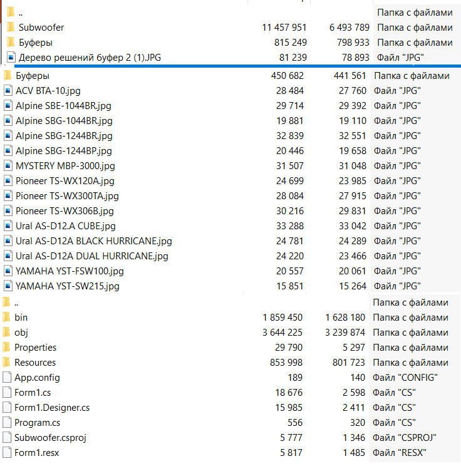The width and height of the screenshot is (461, 476).
Task: Click the Resources folder icon
Action: (x=7, y=363)
